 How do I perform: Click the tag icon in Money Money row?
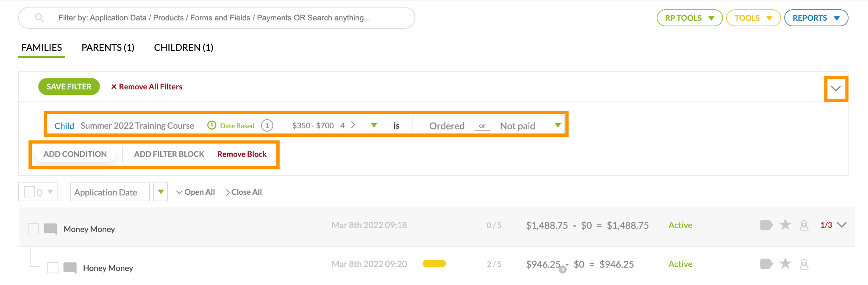click(x=766, y=225)
